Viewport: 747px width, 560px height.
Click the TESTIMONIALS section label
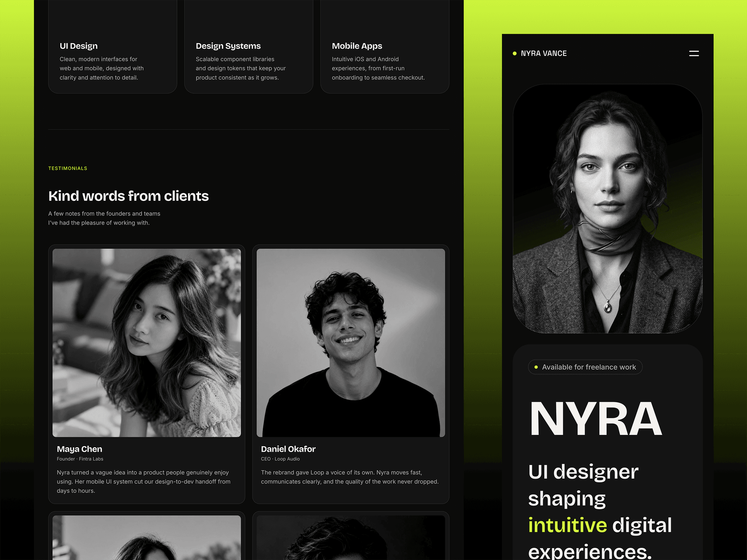tap(68, 168)
